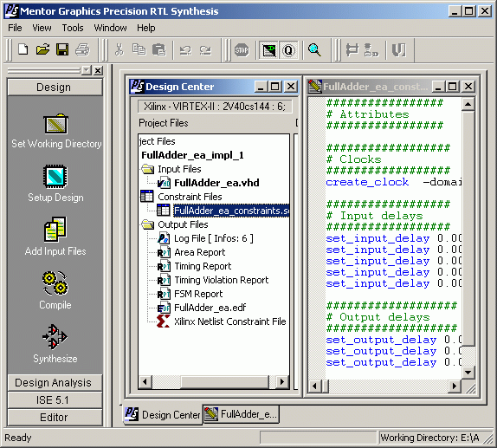Image resolution: width=497 pixels, height=448 pixels.
Task: Open the Log File entry
Action: pyautogui.click(x=214, y=238)
